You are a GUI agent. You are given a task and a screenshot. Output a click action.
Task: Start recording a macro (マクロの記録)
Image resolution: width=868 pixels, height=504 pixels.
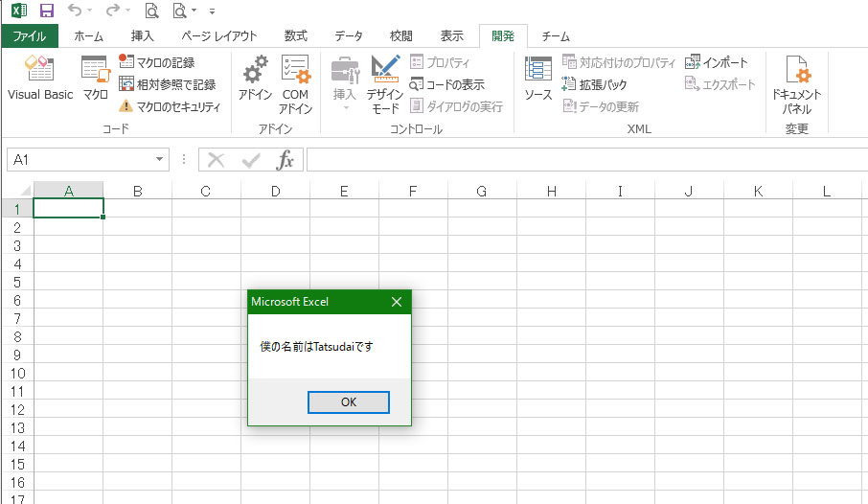point(157,62)
